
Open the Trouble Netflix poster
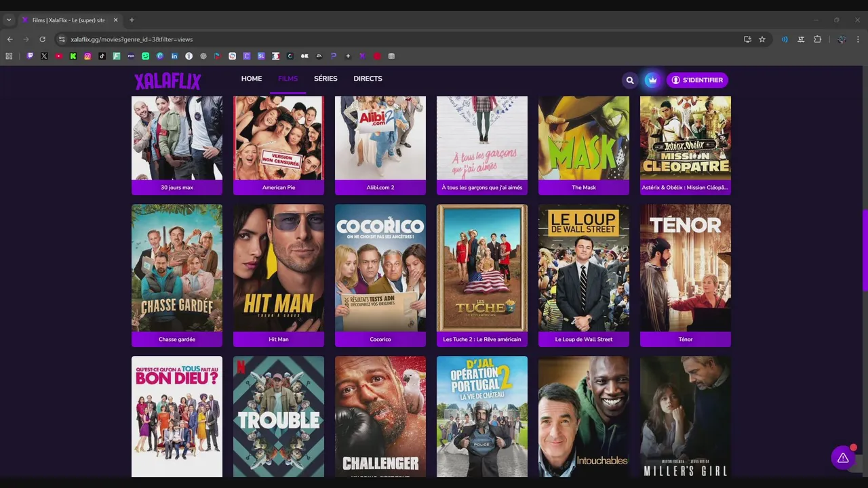click(x=279, y=417)
